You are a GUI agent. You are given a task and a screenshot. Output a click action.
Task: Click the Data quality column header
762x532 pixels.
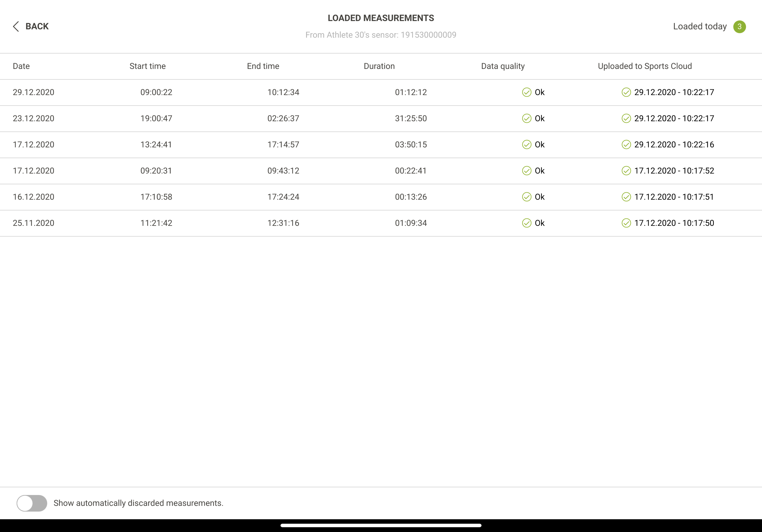tap(503, 66)
